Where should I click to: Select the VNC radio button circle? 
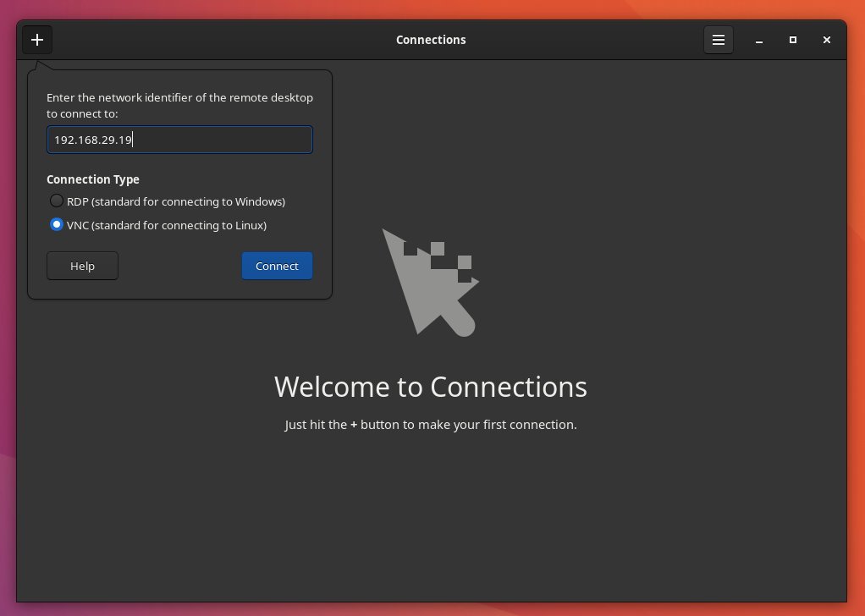tap(57, 225)
